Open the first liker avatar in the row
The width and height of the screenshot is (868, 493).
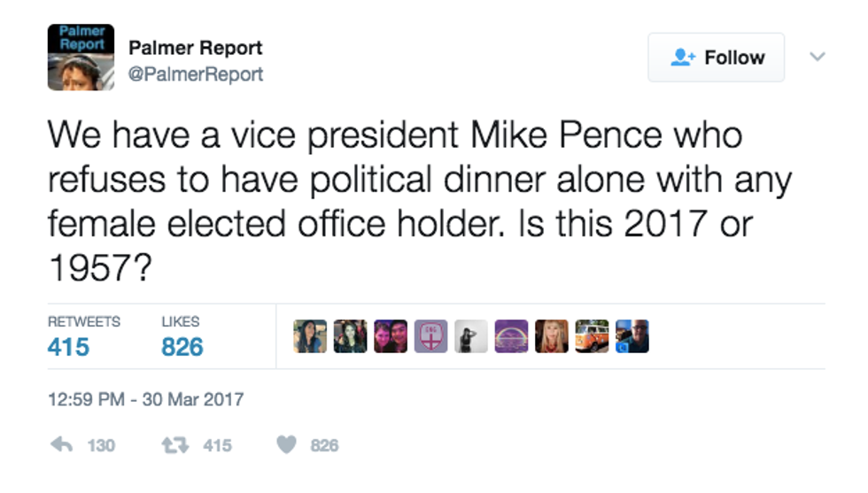(x=310, y=336)
